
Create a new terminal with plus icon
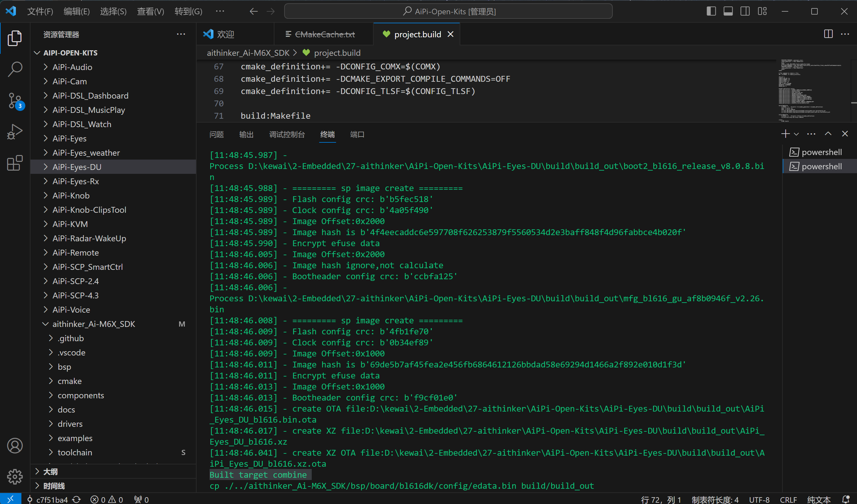[785, 134]
